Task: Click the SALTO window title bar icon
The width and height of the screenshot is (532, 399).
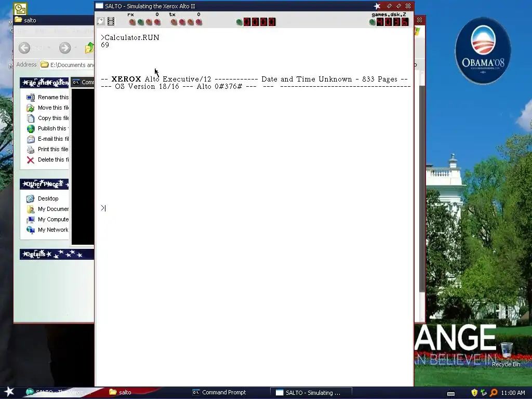Action: [x=99, y=6]
